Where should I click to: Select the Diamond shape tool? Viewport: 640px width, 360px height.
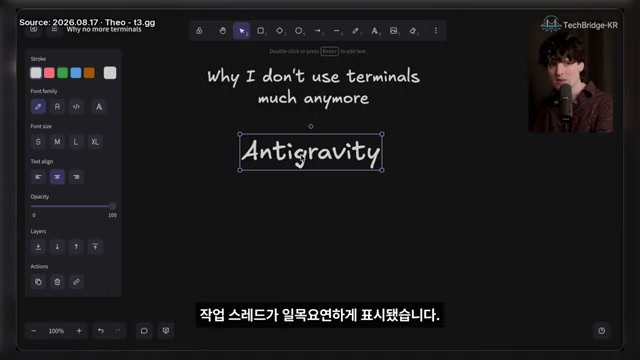tap(280, 31)
